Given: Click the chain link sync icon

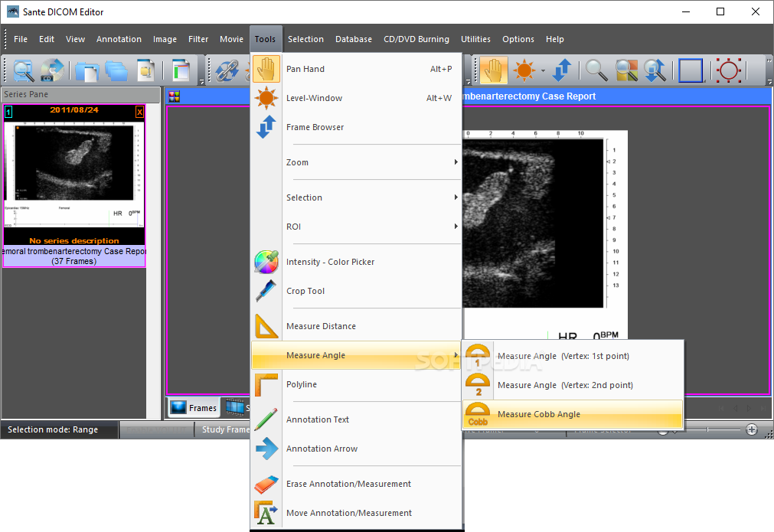Looking at the screenshot, I should (227, 70).
